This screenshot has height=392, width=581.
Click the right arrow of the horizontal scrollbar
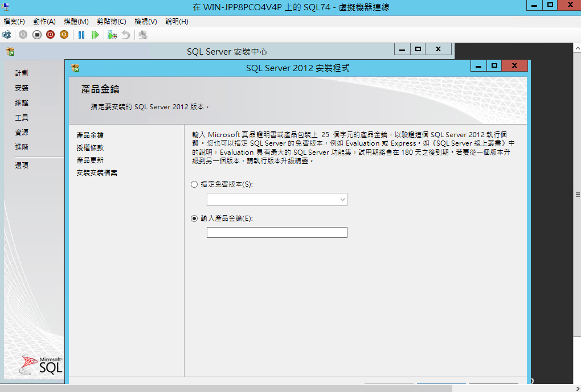pos(577,388)
